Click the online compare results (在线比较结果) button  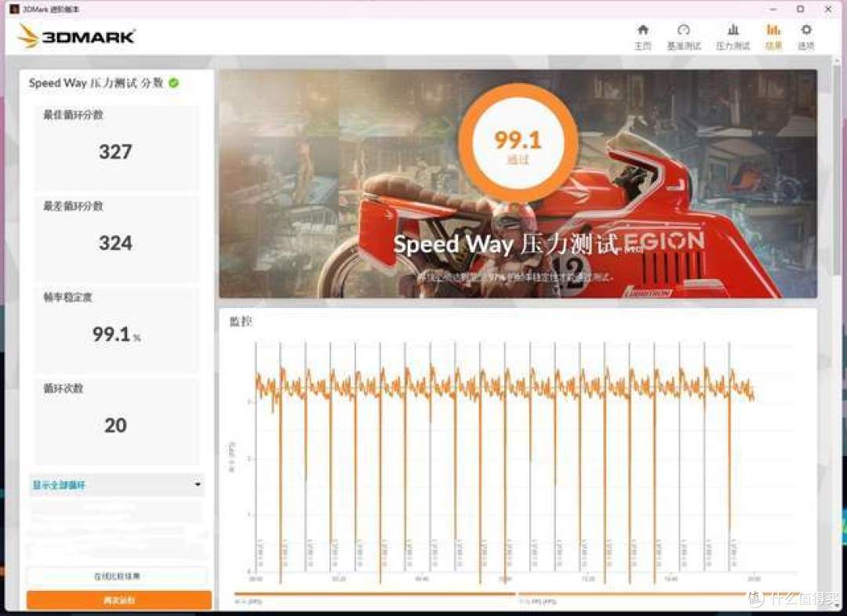[x=117, y=576]
